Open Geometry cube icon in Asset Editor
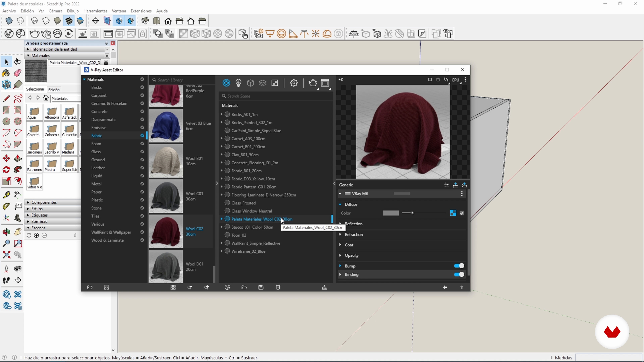This screenshot has height=362, width=644. (251, 83)
